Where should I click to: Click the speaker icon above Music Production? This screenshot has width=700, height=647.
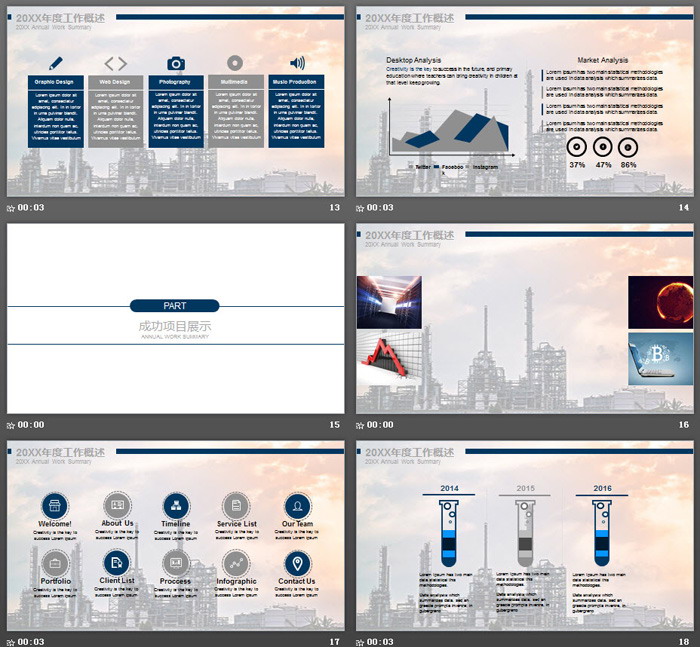point(296,63)
